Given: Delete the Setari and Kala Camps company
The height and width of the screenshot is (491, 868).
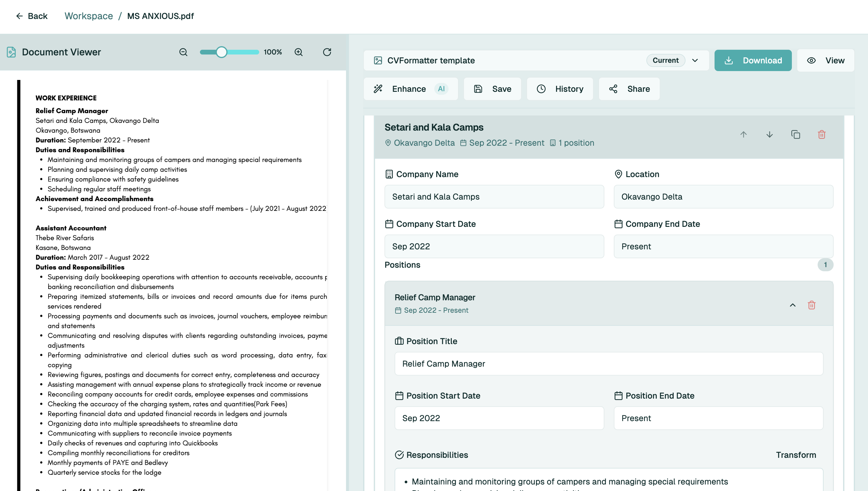Looking at the screenshot, I should click(822, 134).
